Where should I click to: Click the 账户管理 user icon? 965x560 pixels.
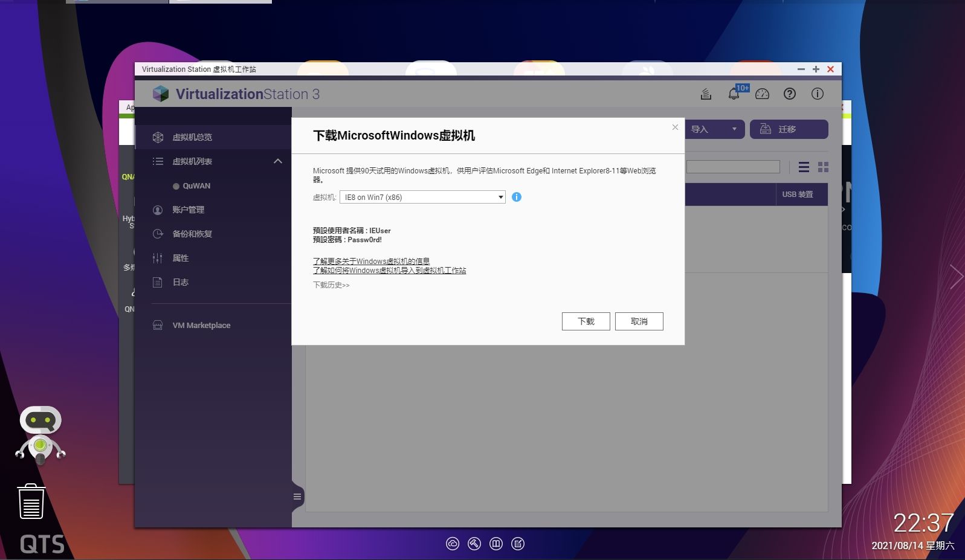point(158,210)
